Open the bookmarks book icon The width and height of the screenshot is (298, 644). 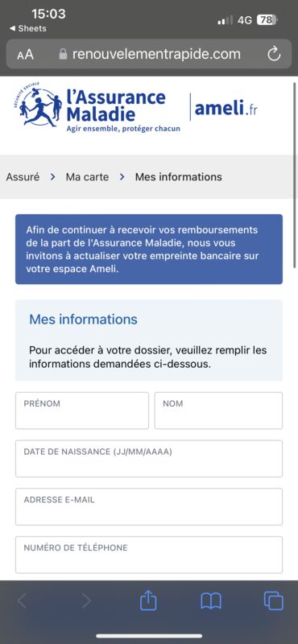coord(211,601)
